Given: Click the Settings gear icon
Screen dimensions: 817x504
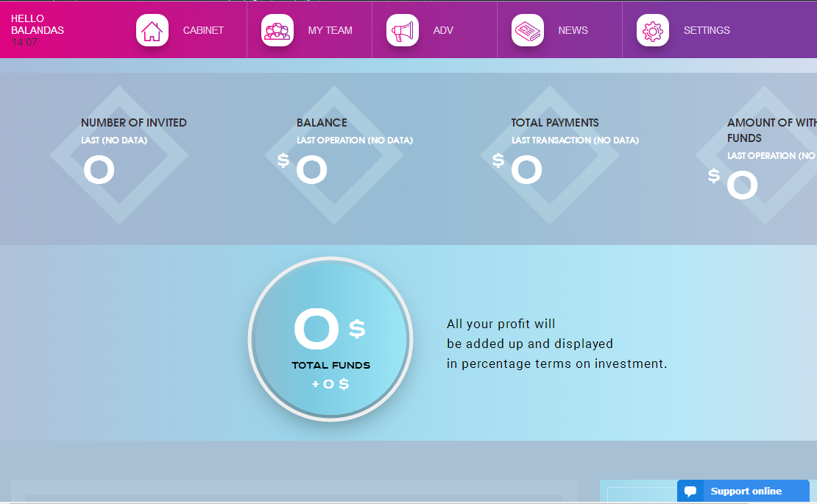Looking at the screenshot, I should click(653, 30).
